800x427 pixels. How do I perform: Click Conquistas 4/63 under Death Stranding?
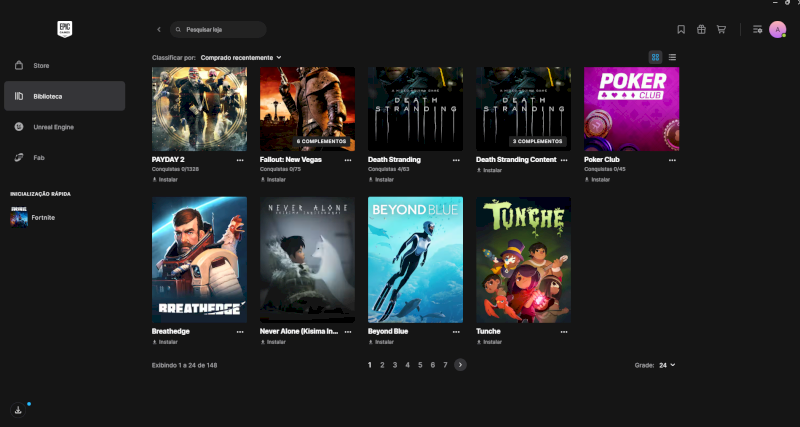tap(387, 169)
